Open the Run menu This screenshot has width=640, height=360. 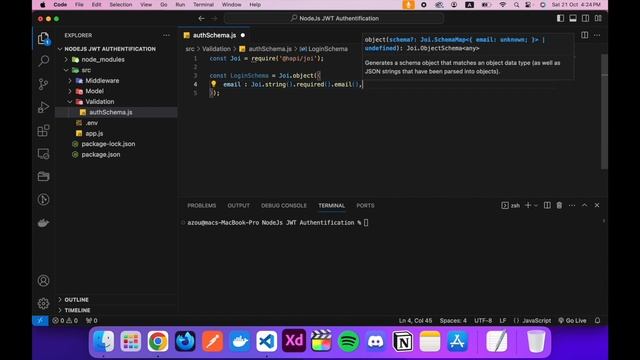click(x=180, y=4)
